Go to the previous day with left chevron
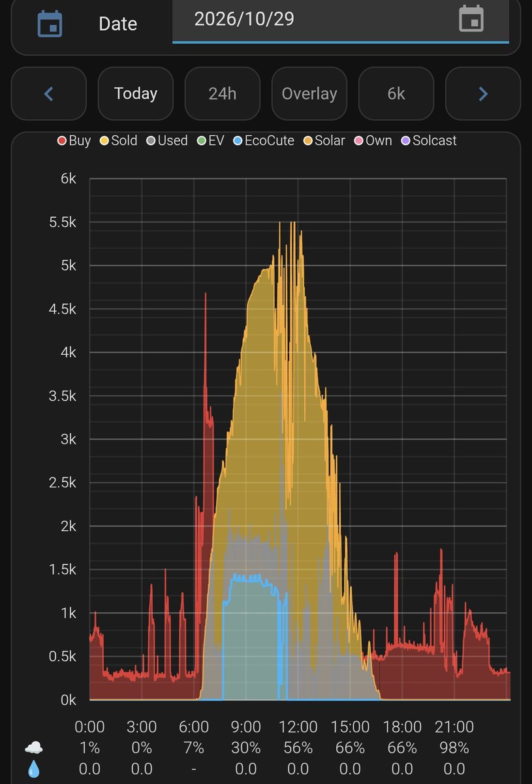Screen dimensions: 532x784 pyautogui.click(x=48, y=94)
